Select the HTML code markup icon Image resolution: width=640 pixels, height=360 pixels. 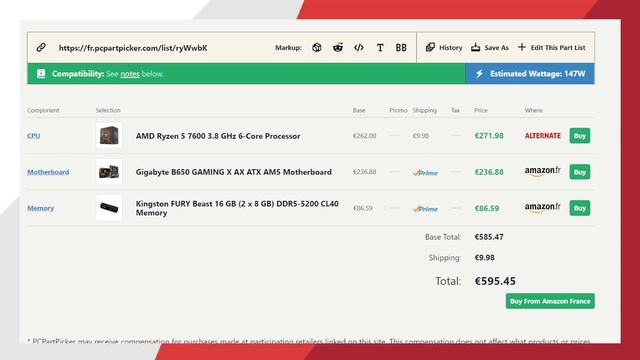tap(359, 48)
